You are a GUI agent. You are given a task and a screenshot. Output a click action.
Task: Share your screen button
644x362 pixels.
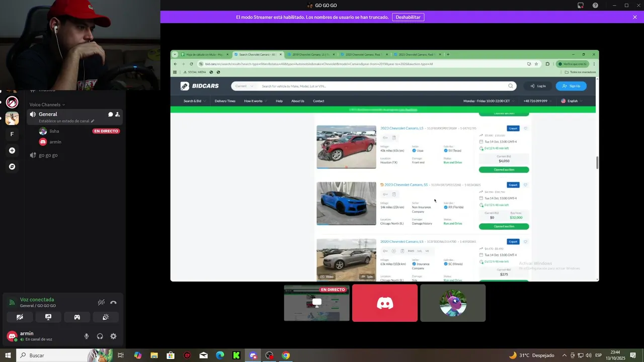coord(48,317)
